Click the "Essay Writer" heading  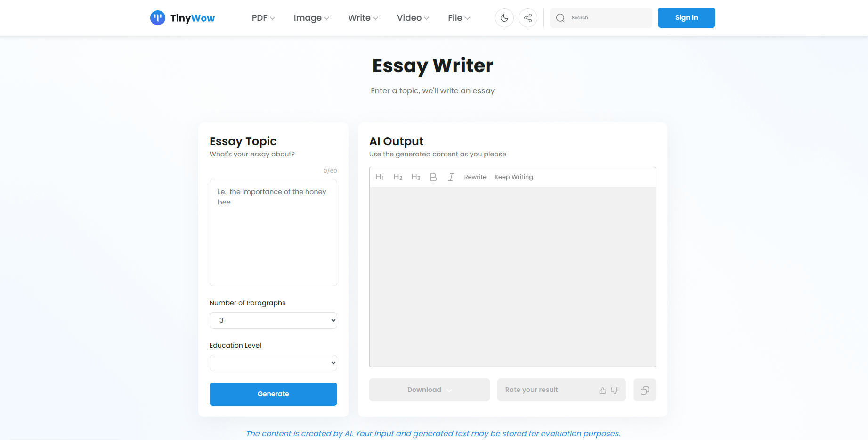(433, 65)
